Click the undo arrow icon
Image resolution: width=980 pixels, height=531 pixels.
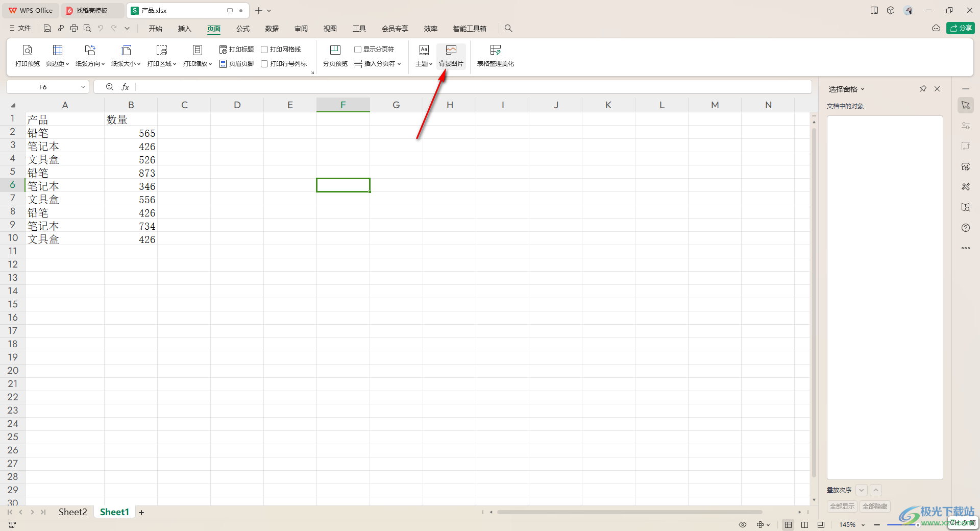(x=101, y=29)
